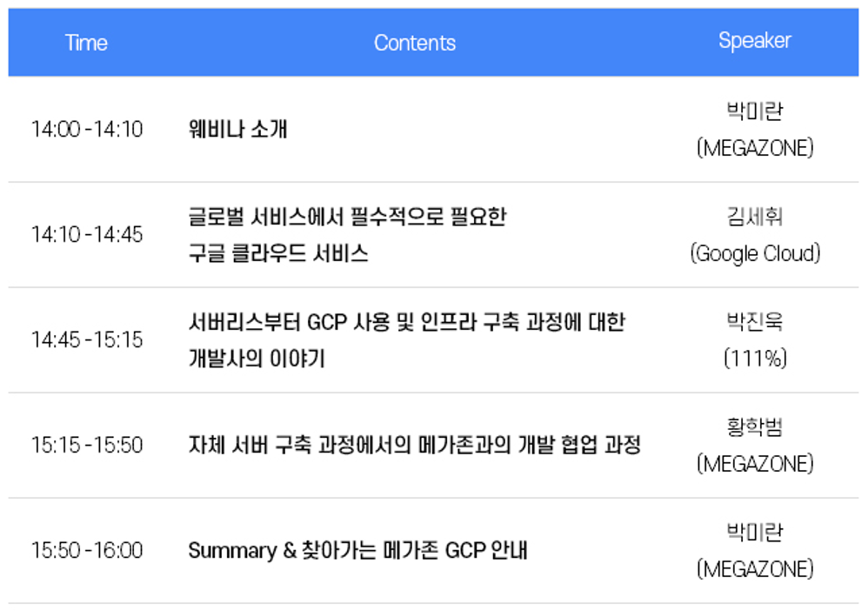Click the Speaker column header
868x611 pixels.
(754, 41)
